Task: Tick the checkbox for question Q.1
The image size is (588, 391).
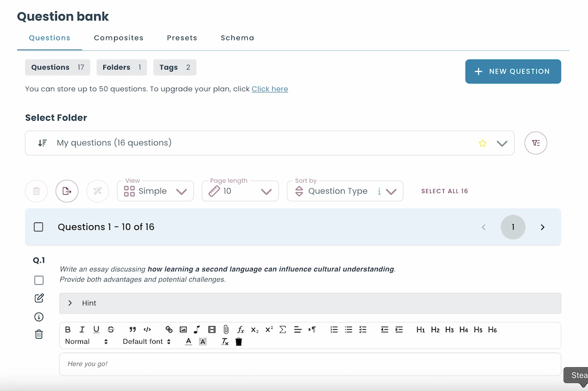Action: [x=39, y=280]
